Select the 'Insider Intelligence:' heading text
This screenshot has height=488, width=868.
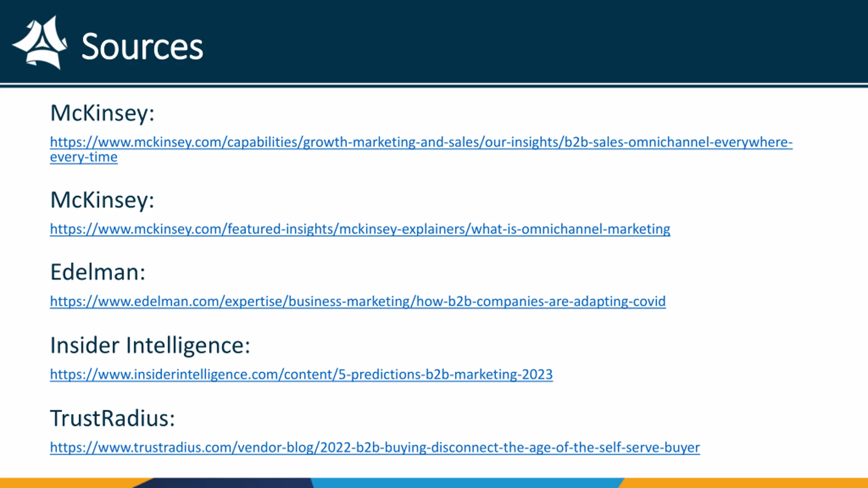(x=150, y=346)
